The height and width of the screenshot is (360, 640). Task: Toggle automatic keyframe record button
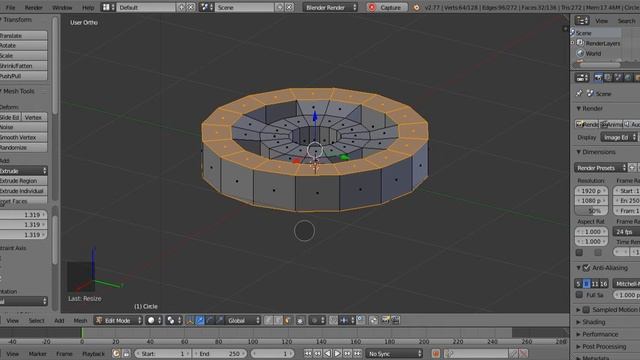[x=436, y=353]
